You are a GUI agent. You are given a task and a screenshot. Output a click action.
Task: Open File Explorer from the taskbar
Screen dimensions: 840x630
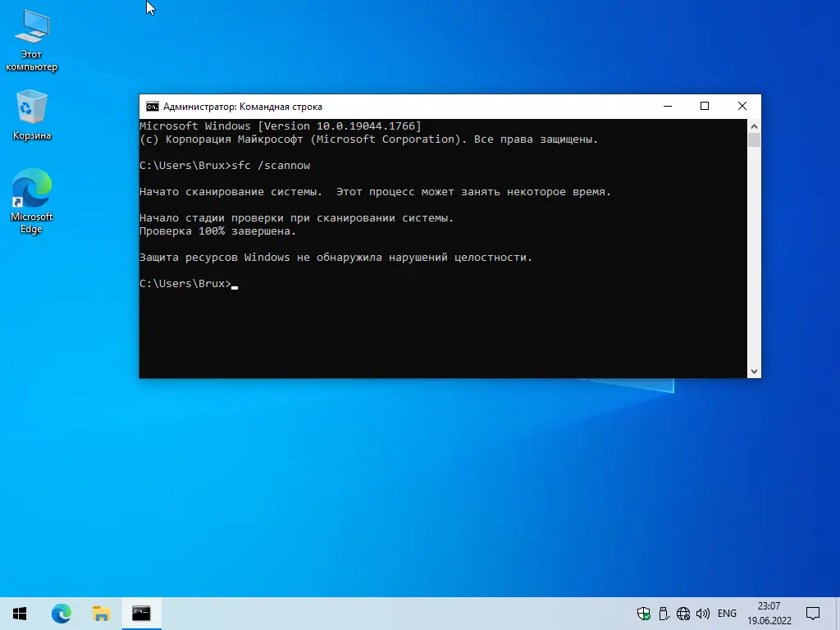pos(101,614)
